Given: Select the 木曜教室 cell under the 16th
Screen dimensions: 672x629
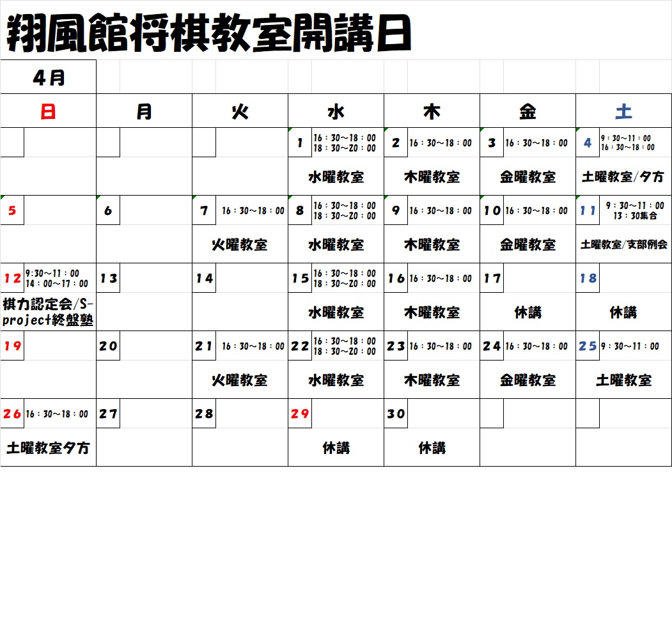Looking at the screenshot, I should pyautogui.click(x=432, y=313).
